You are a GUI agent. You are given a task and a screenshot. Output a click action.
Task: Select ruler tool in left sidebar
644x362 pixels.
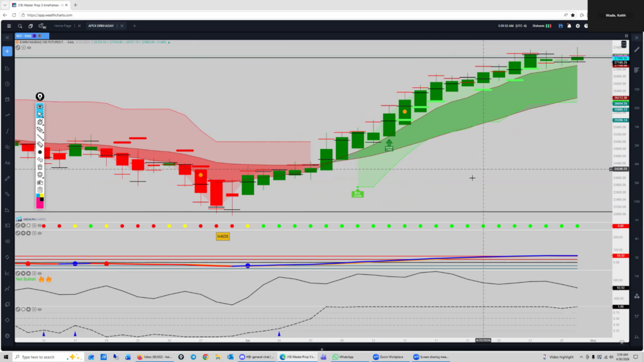8,194
